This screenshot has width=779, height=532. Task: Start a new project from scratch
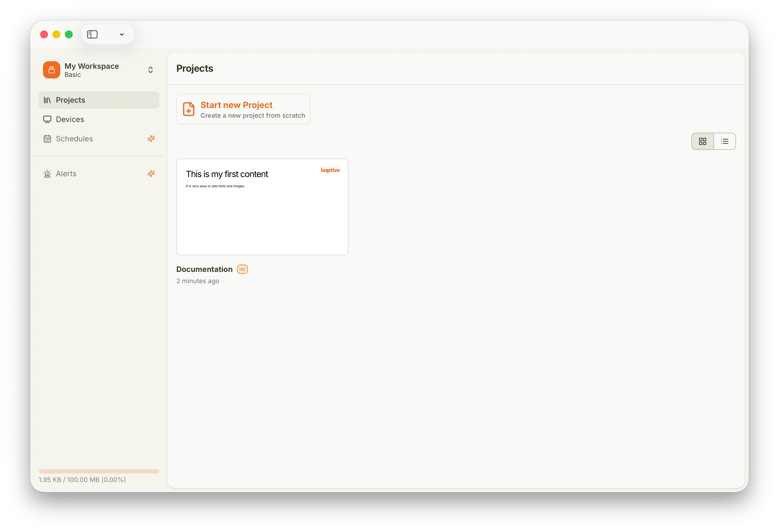coord(243,109)
